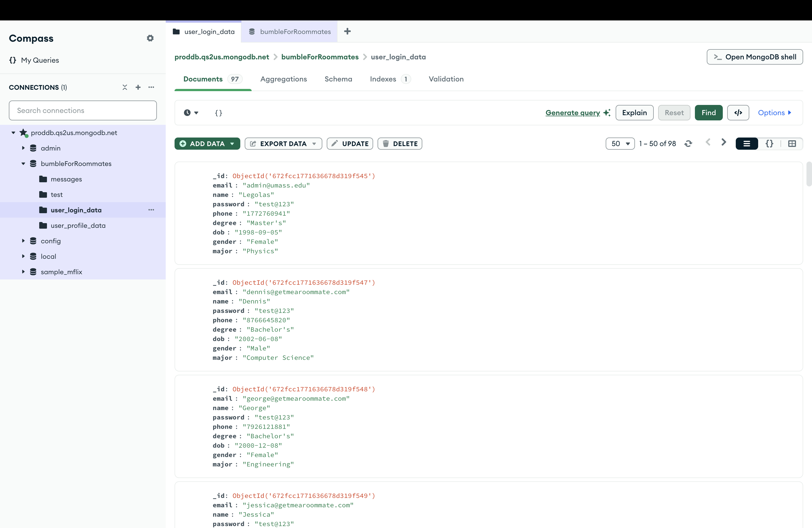The height and width of the screenshot is (528, 812).
Task: Add new connection plus icon
Action: (138, 87)
